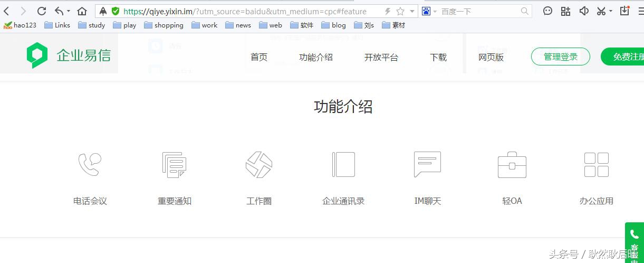Click the 办公应用 label
644x263 pixels.
click(x=597, y=201)
